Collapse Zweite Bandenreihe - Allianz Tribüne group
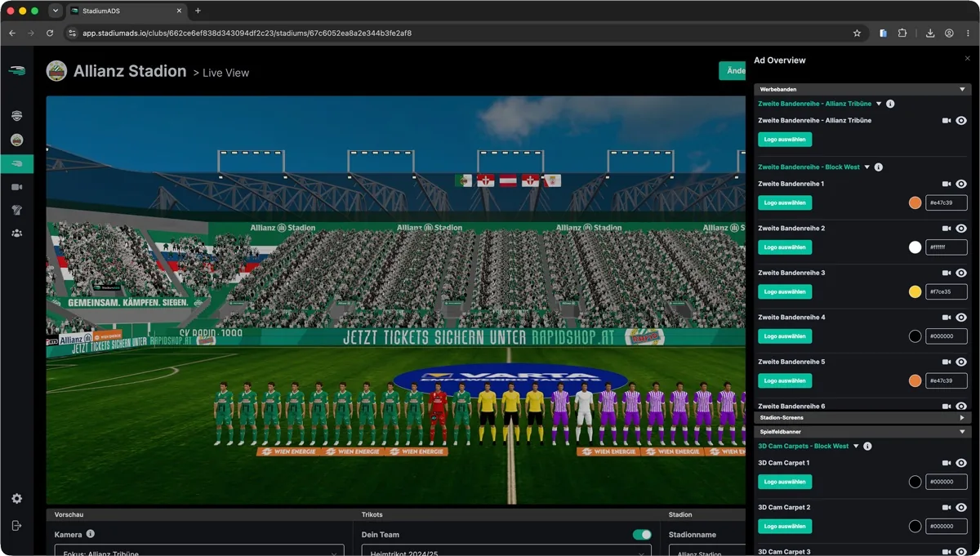980x556 pixels. coord(879,105)
